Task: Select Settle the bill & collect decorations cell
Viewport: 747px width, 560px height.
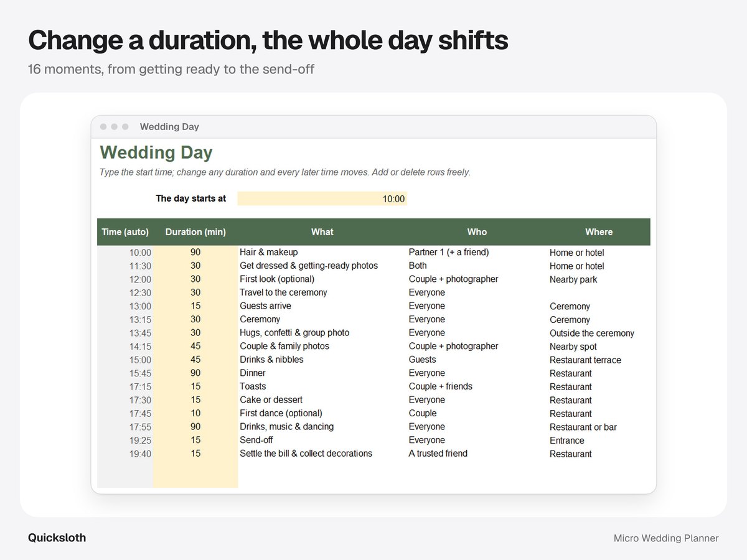Action: pyautogui.click(x=306, y=454)
